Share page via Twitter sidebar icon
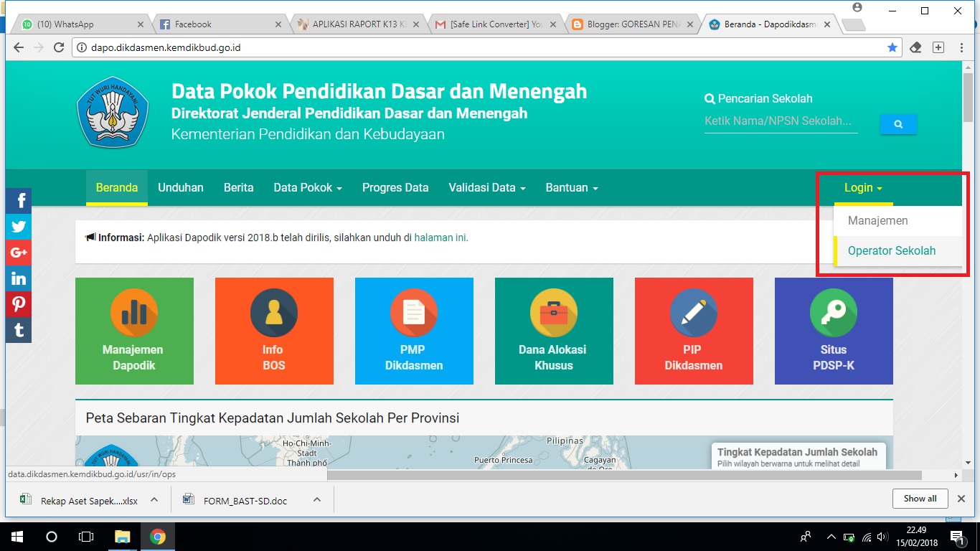Viewport: 980px width, 551px height. tap(19, 227)
